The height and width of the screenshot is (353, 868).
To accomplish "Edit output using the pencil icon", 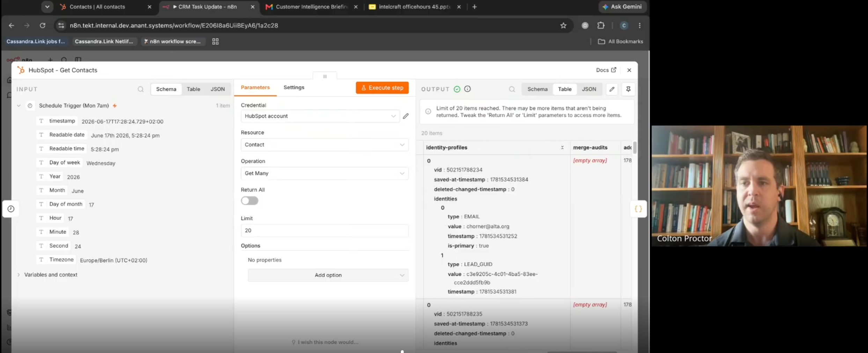I will (612, 89).
